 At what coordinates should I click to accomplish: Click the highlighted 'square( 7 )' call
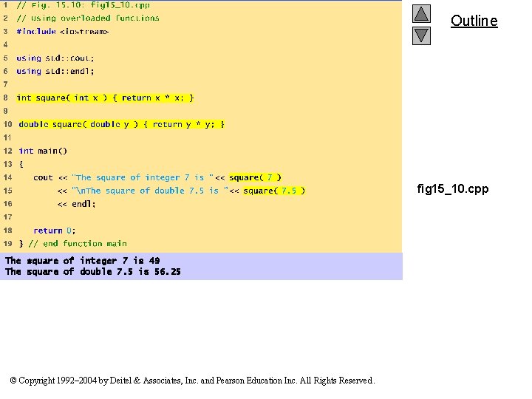tap(255, 177)
